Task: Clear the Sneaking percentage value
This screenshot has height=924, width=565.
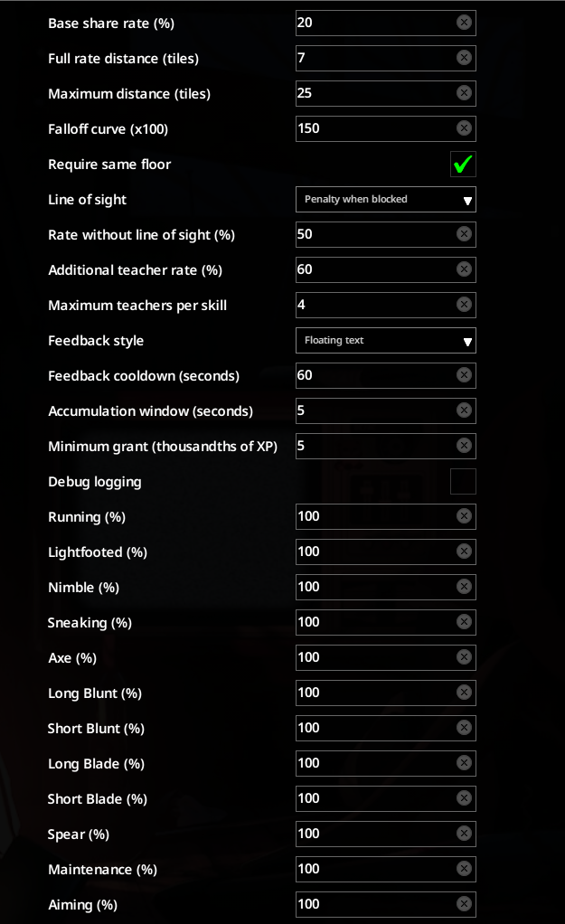Action: click(x=465, y=622)
